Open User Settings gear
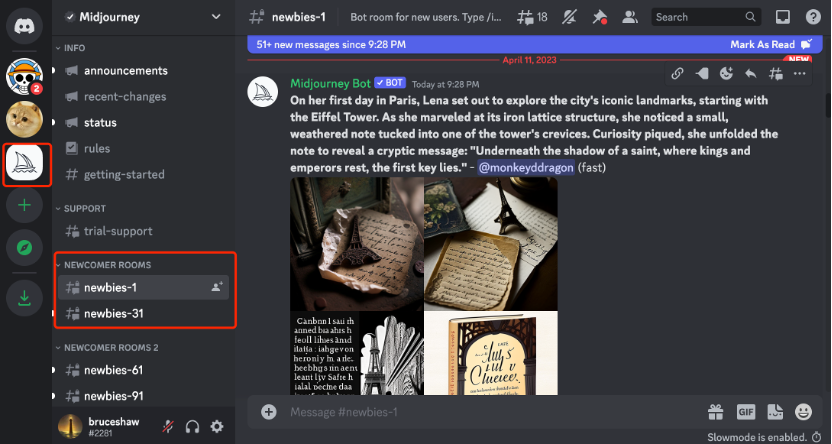832x444 pixels. pyautogui.click(x=216, y=426)
